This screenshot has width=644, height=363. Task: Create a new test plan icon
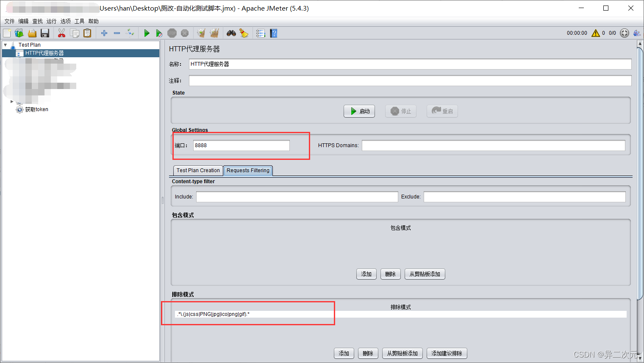coord(7,33)
